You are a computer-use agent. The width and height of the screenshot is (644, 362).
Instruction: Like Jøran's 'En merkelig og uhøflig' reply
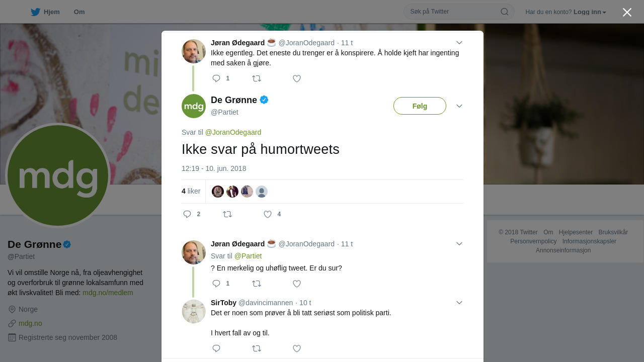[297, 284]
